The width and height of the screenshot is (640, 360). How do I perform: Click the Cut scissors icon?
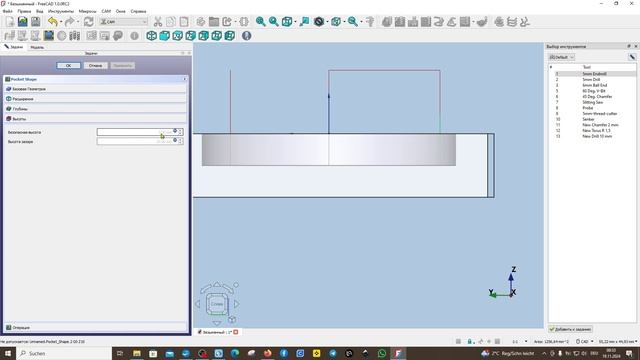coord(158,22)
